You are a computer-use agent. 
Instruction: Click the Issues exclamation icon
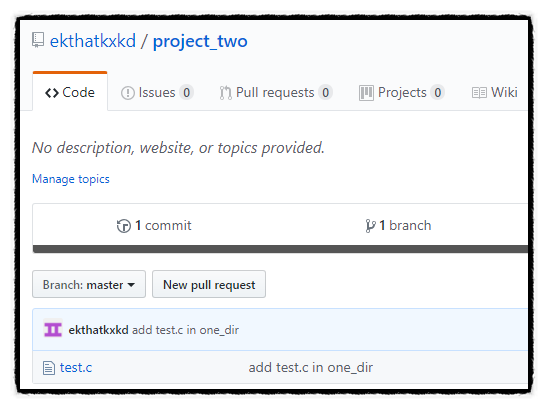[128, 93]
